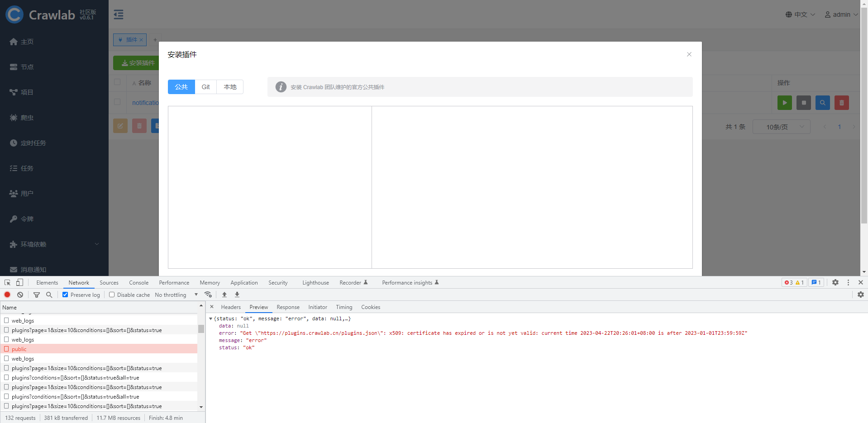This screenshot has width=868, height=423.
Task: Open the notification plugin link
Action: (145, 103)
